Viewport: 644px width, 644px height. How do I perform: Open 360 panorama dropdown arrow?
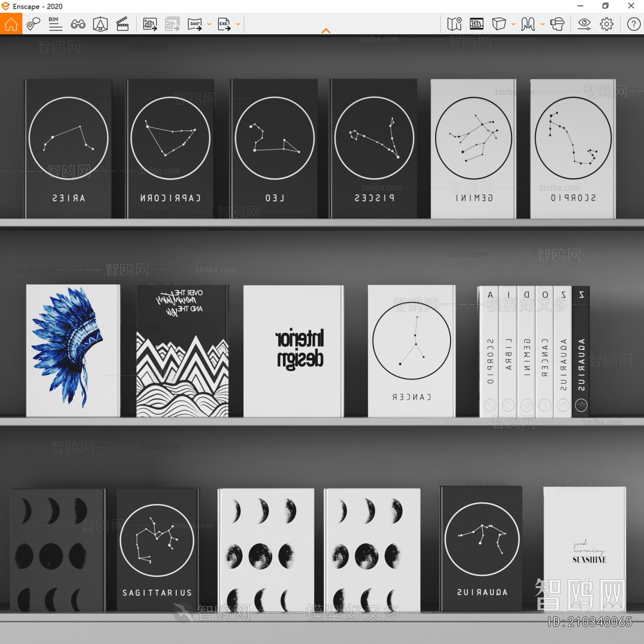[209, 24]
